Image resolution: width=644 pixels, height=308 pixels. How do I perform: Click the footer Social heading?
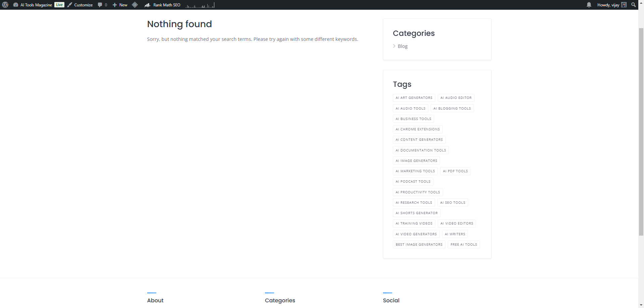pyautogui.click(x=391, y=300)
